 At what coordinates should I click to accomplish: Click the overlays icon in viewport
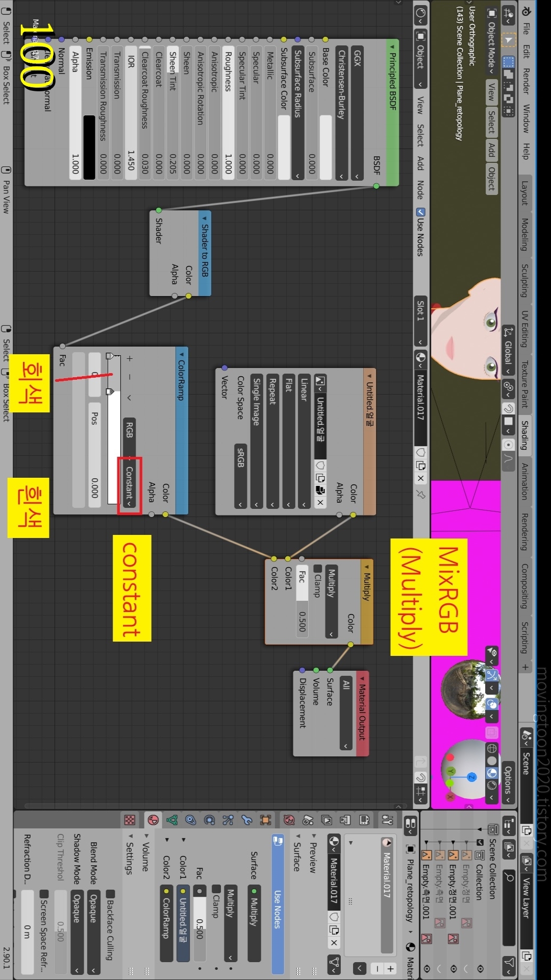coord(492,704)
